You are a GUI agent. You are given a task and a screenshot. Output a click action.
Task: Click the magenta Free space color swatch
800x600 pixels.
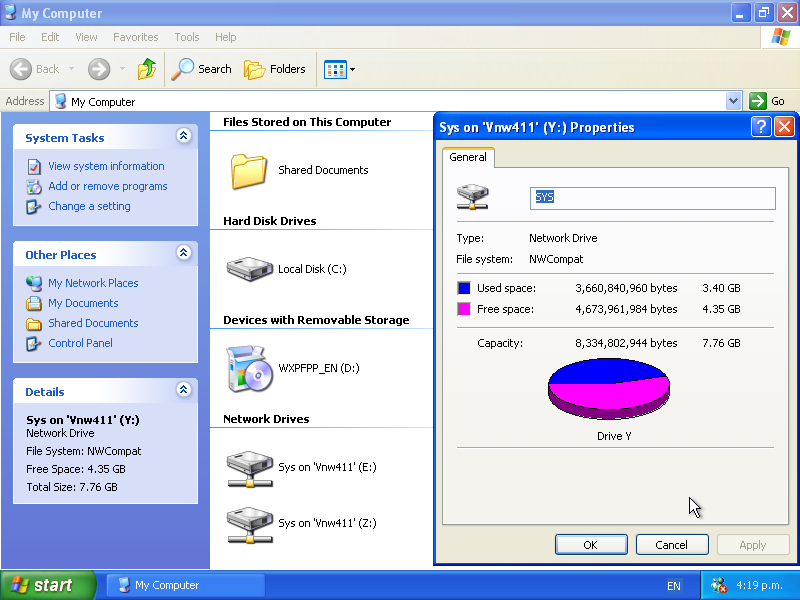464,309
